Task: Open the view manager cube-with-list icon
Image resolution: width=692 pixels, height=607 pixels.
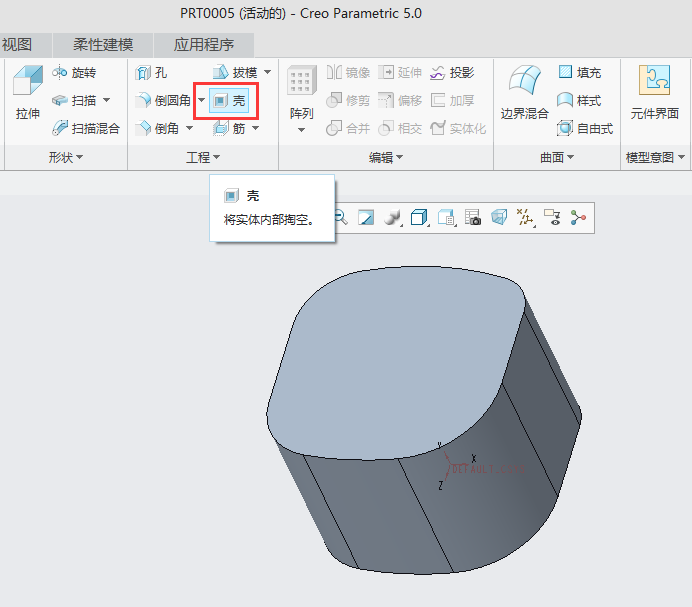Action: [x=446, y=218]
